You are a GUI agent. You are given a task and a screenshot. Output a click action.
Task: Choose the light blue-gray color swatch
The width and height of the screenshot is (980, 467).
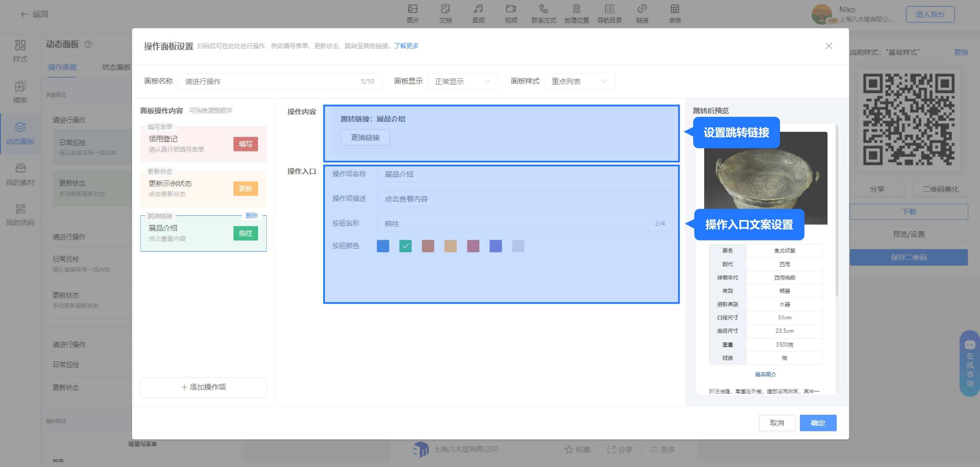[518, 246]
